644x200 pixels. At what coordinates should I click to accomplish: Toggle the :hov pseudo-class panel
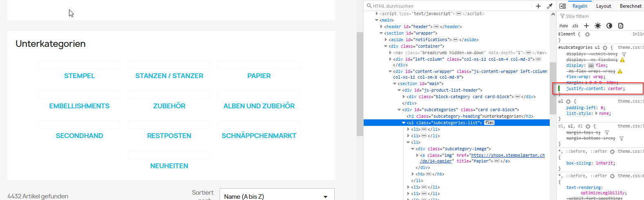[x=563, y=26]
